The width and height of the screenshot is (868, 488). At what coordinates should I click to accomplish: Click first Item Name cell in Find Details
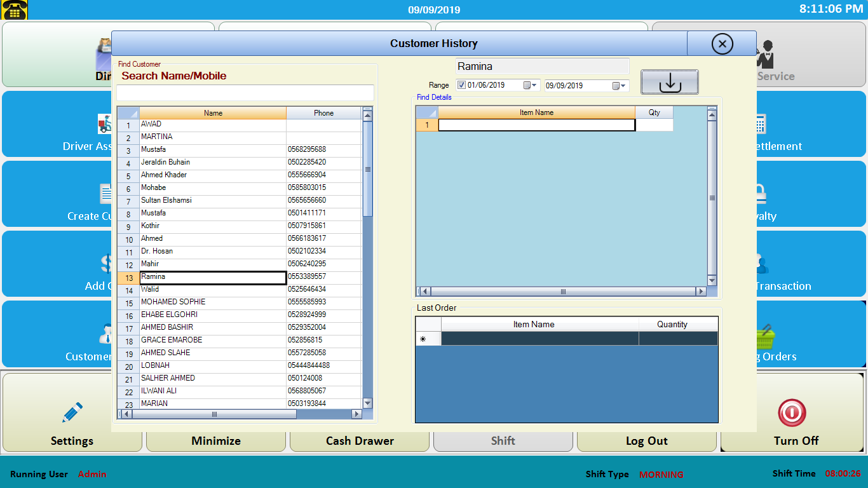(x=536, y=125)
